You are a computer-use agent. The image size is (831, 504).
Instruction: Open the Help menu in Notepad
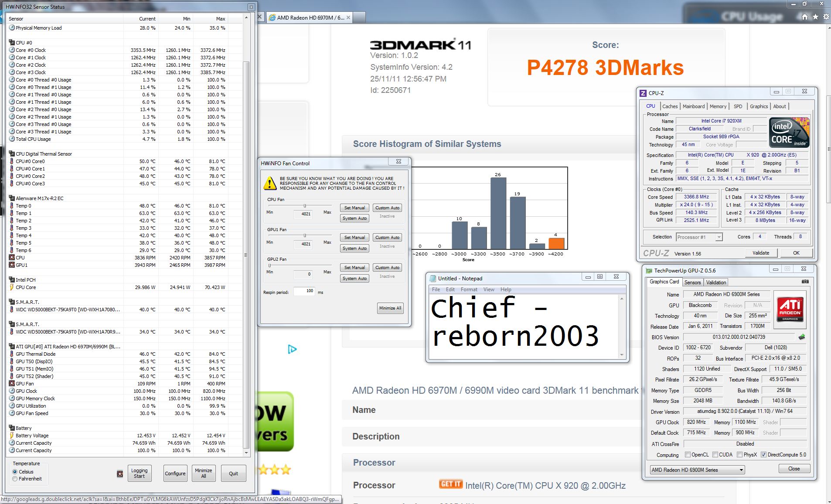506,289
